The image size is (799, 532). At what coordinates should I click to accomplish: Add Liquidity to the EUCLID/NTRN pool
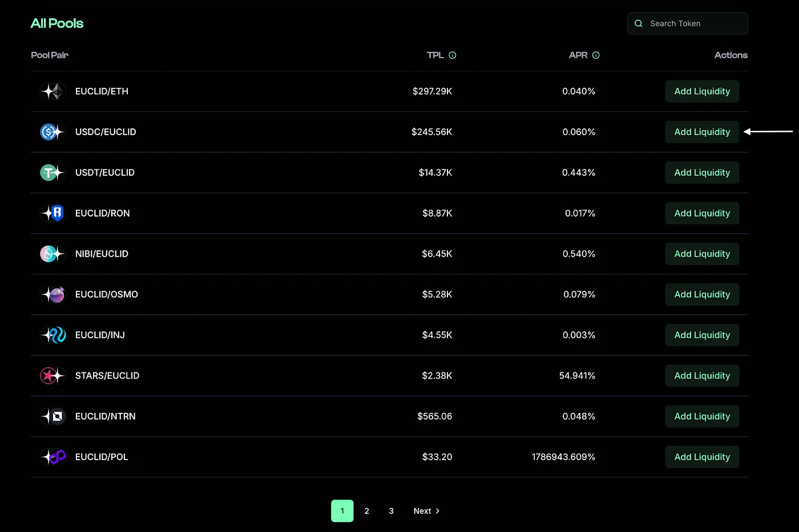702,416
